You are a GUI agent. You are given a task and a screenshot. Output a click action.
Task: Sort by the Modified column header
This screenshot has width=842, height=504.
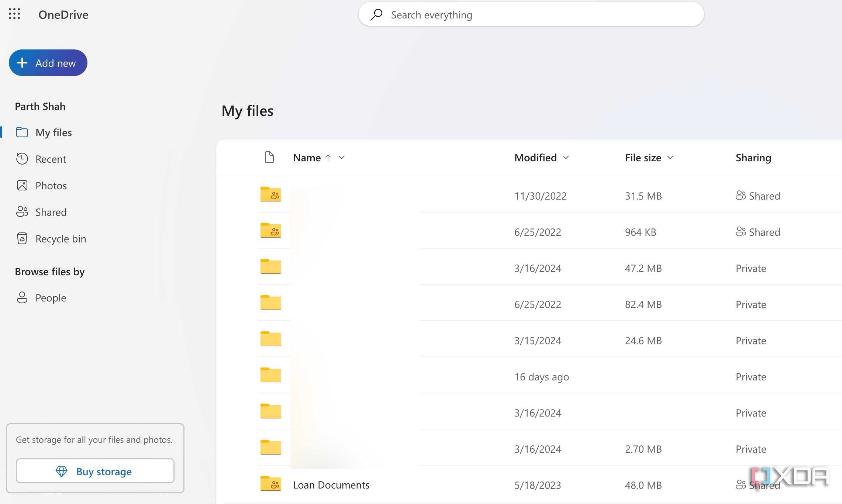pos(535,158)
